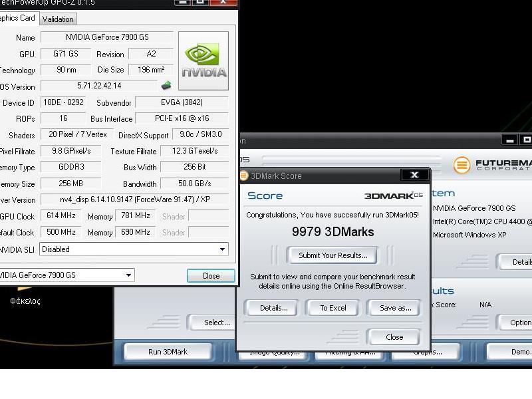Viewport: 532px width, 399px height.
Task: Close the 3DMark Score dialog with X
Action: point(414,175)
